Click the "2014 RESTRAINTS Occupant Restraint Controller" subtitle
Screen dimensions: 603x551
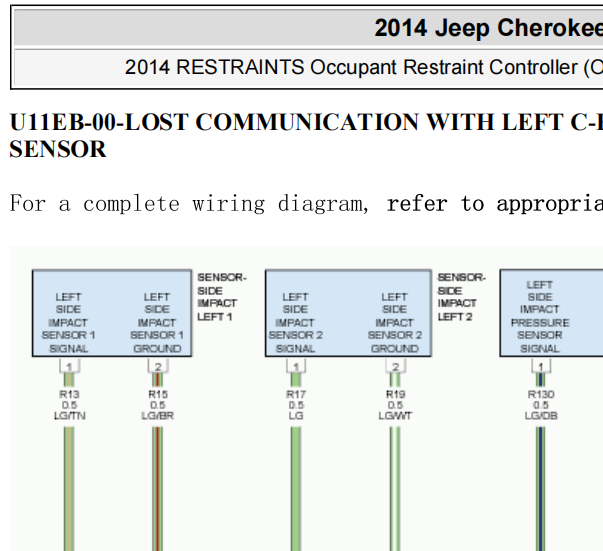tap(364, 67)
